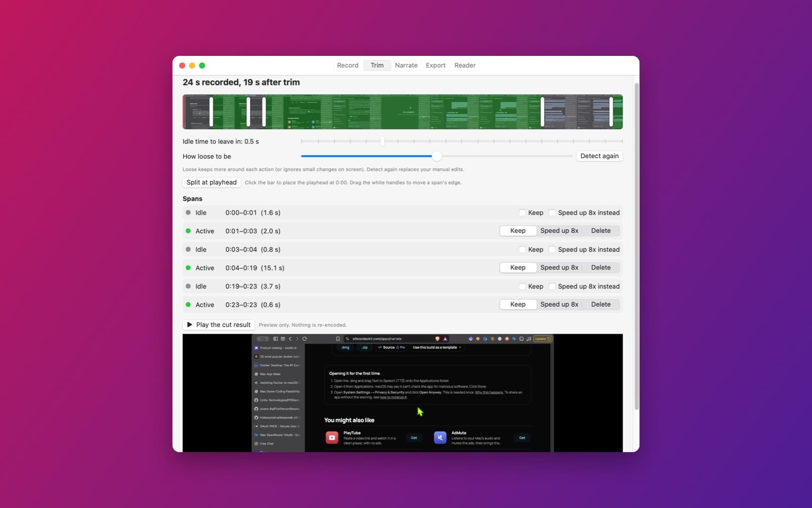Delete the Active 0:04–0:19 span

point(601,268)
